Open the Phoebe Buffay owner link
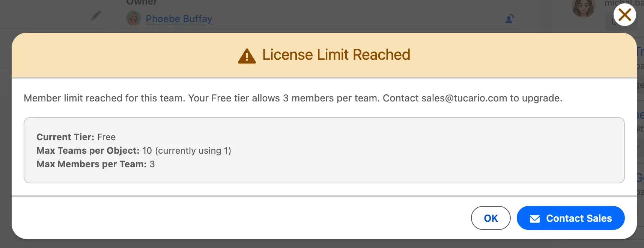This screenshot has width=644, height=248. (x=179, y=18)
